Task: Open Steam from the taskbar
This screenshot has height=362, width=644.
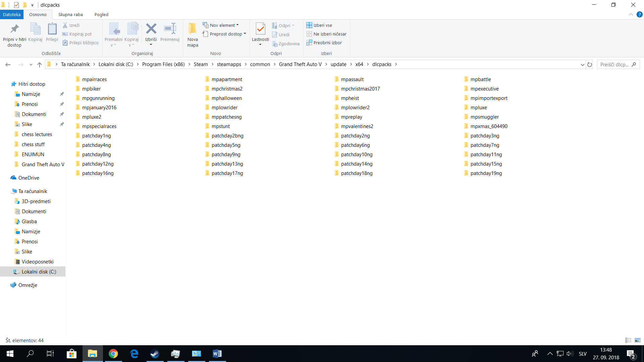Action: pos(155,354)
